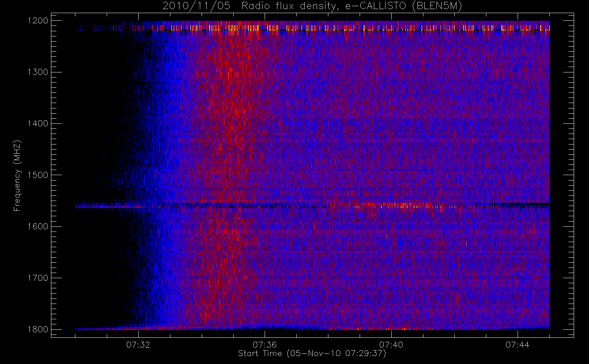Click the 07:36 time tick label

point(265,345)
